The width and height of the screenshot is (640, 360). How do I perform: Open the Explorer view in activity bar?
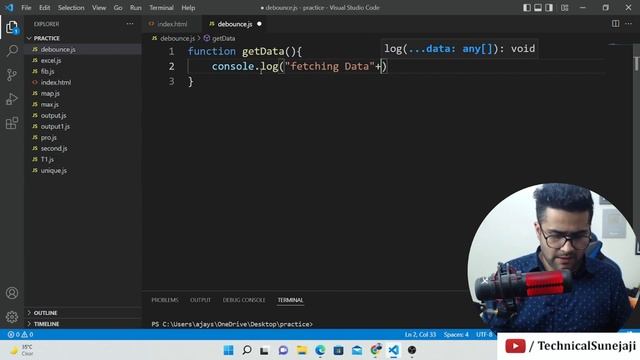(12, 28)
